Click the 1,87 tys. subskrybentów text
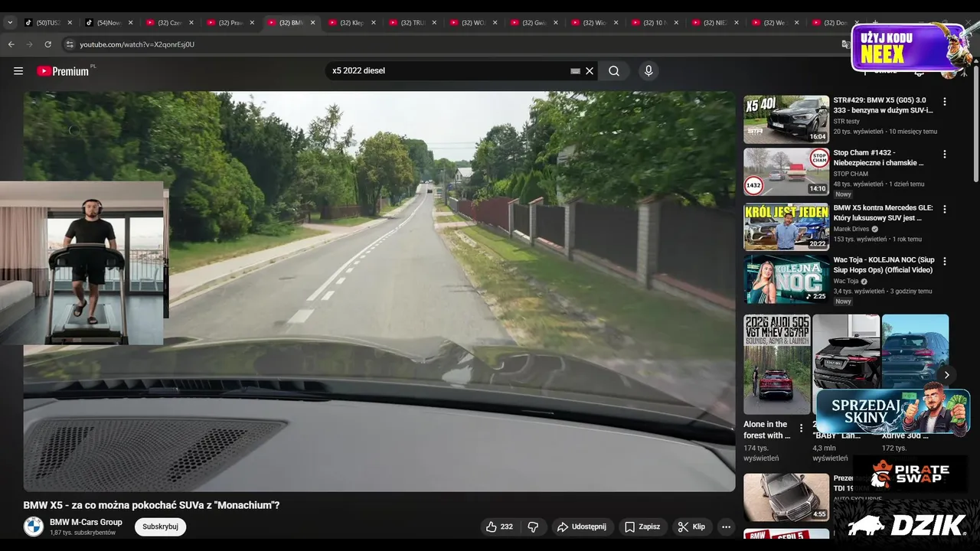This screenshot has height=551, width=980. click(83, 533)
